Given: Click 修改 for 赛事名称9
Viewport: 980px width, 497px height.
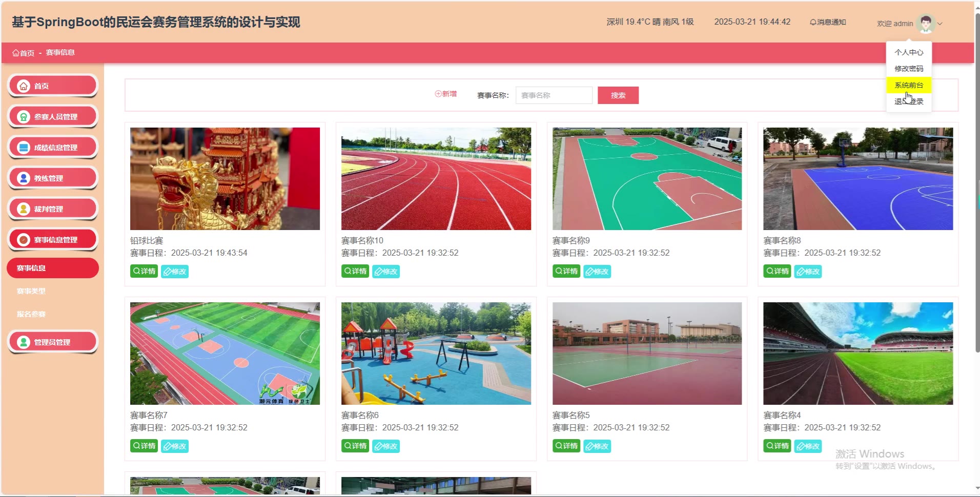Looking at the screenshot, I should pos(597,272).
